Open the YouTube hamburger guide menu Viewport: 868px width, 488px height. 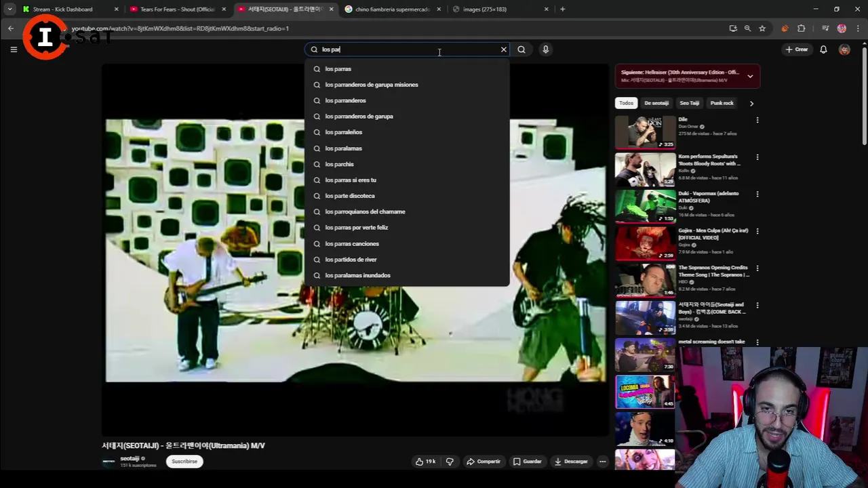point(14,49)
